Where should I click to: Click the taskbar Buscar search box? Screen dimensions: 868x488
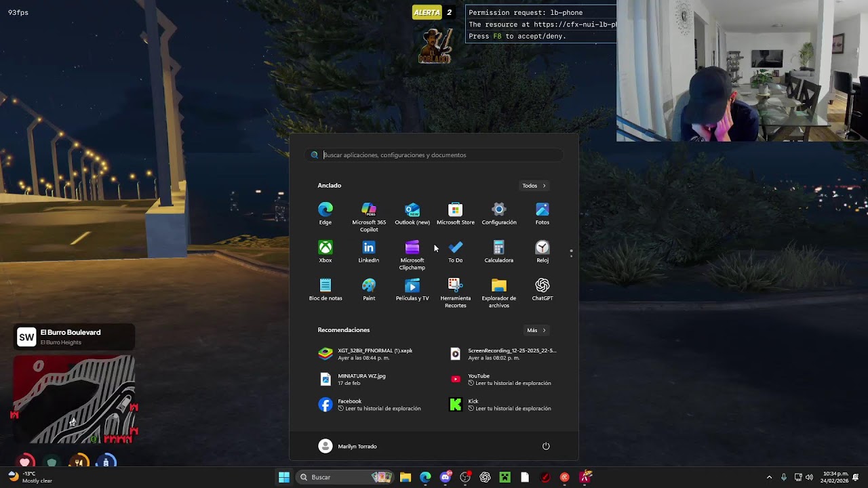pos(346,477)
